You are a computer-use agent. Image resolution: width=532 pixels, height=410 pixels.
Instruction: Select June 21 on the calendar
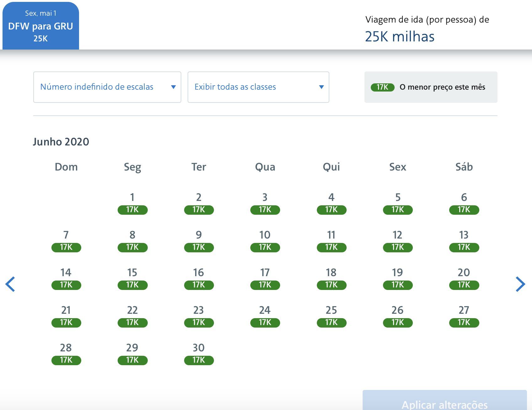pos(66,316)
